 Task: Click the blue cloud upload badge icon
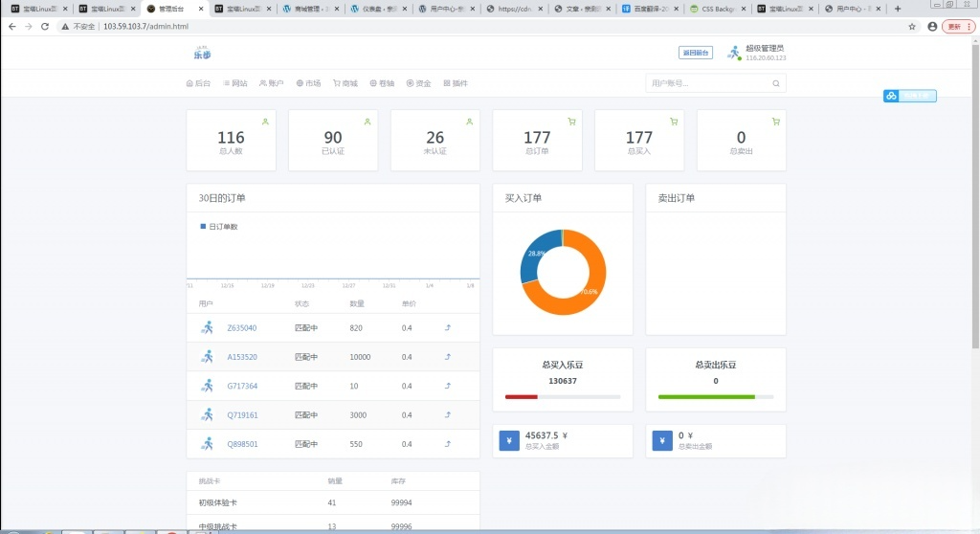[x=890, y=96]
